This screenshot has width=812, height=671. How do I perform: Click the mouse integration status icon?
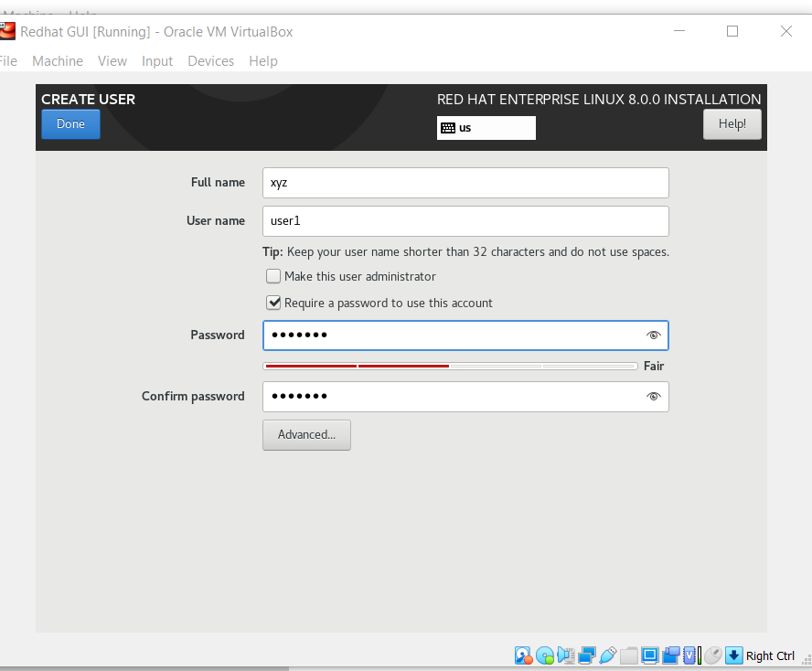(713, 655)
